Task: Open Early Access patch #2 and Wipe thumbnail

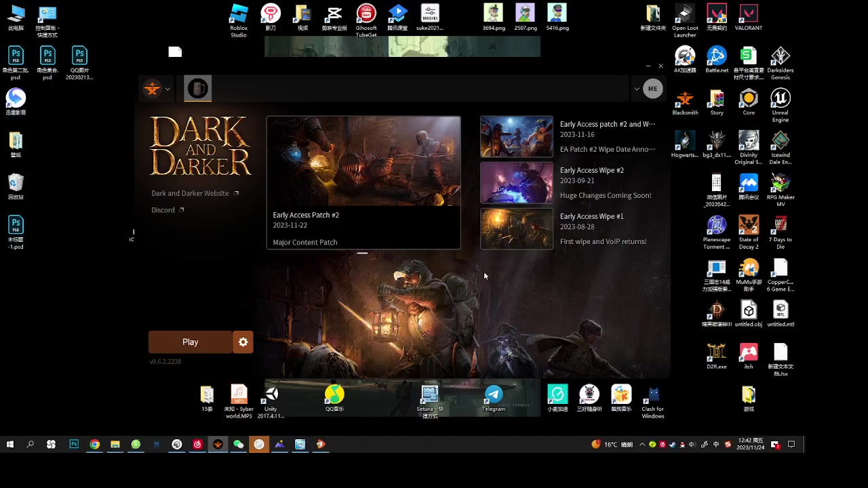Action: [x=517, y=136]
